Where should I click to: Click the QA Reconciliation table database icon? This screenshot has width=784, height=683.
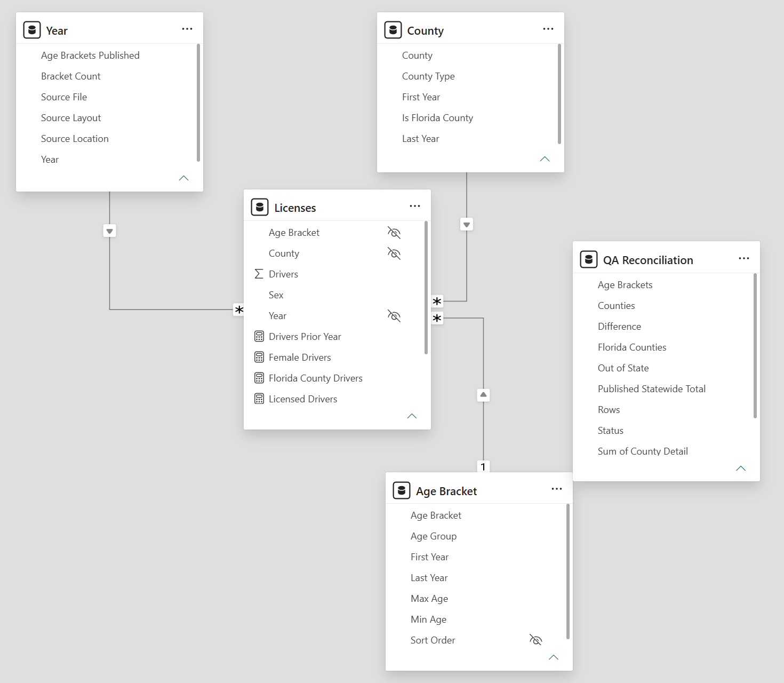point(589,259)
